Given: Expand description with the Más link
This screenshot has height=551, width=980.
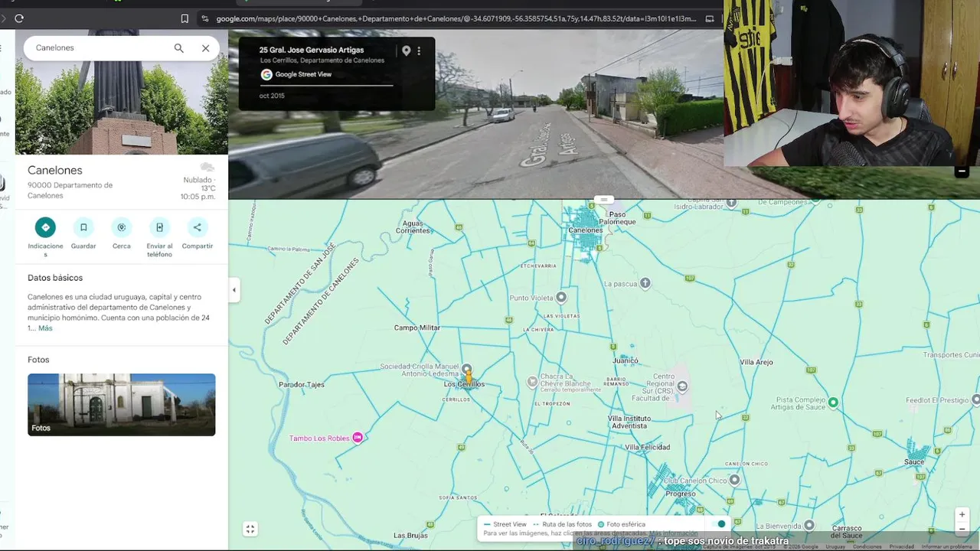Looking at the screenshot, I should [x=45, y=328].
